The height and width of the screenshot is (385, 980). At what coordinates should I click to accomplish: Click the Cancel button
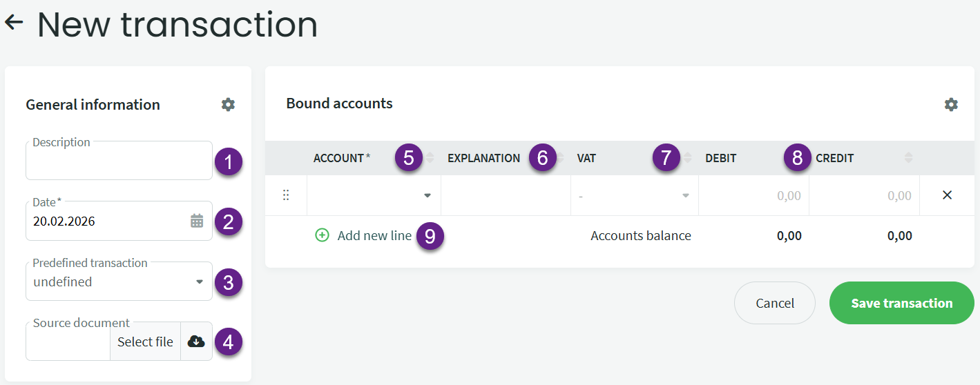coord(774,303)
